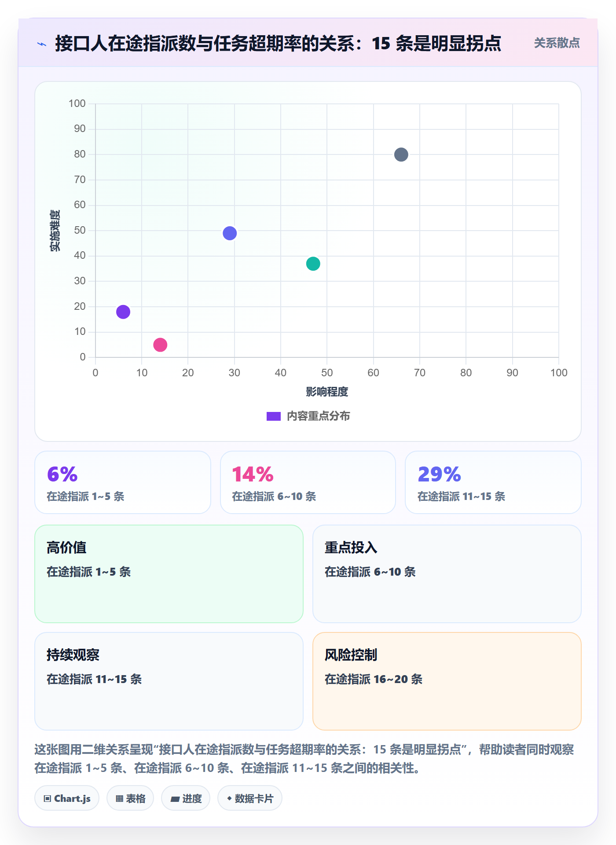Click the 在途指派 6~10 条 label under 14%
This screenshot has height=845, width=616.
274,496
